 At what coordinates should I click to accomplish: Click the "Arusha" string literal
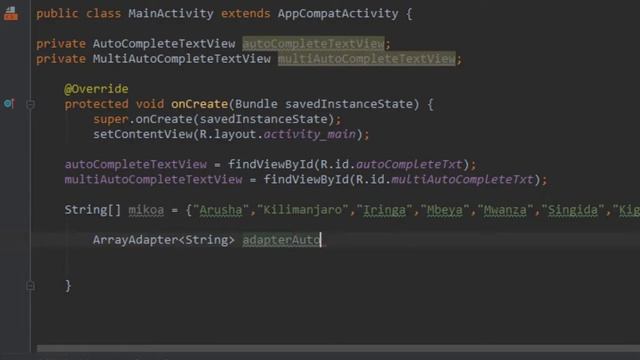[x=220, y=210]
